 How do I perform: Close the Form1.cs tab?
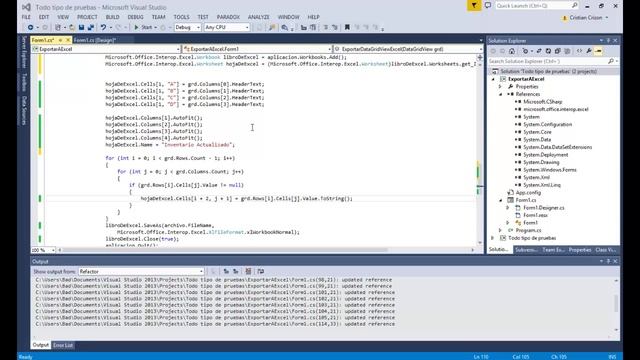[x=68, y=40]
